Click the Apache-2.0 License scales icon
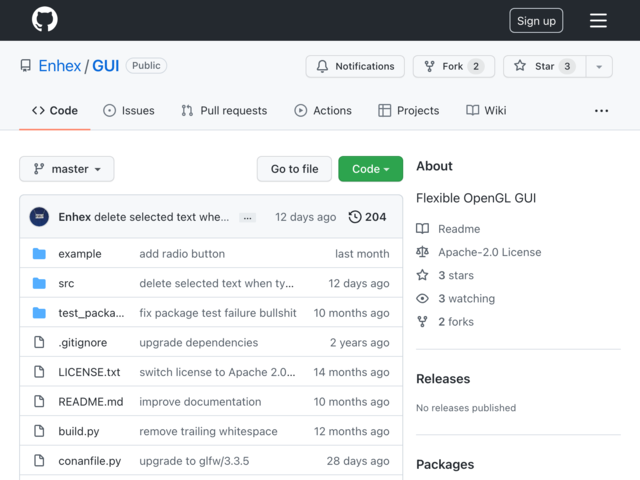The image size is (640, 480). click(x=422, y=252)
